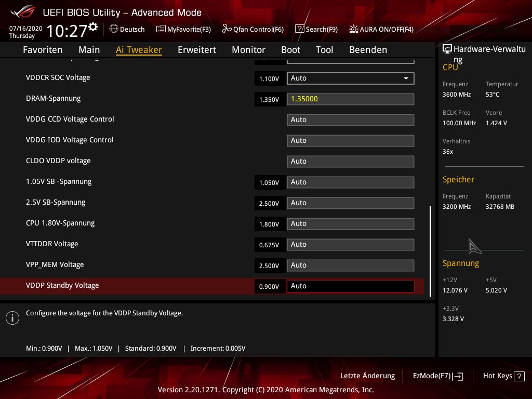This screenshot has height=399, width=532.
Task: Click the CLDO VDDP voltage Auto field
Action: click(351, 161)
